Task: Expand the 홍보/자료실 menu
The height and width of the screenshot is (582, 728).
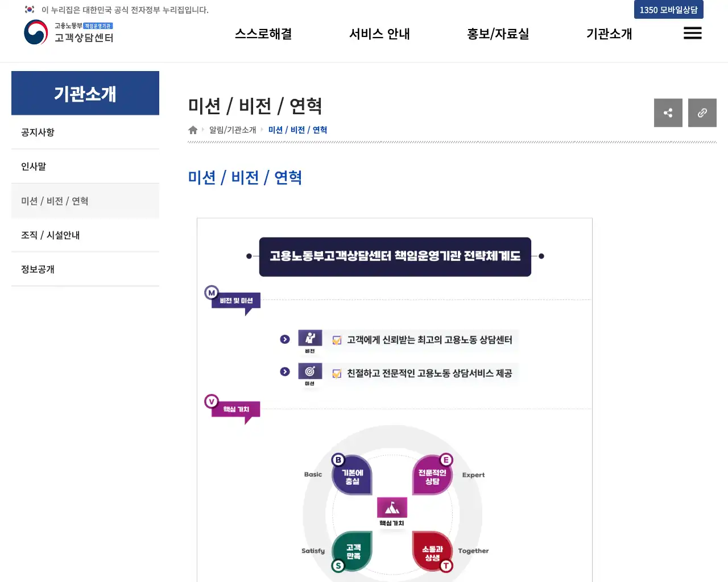Action: [x=498, y=34]
